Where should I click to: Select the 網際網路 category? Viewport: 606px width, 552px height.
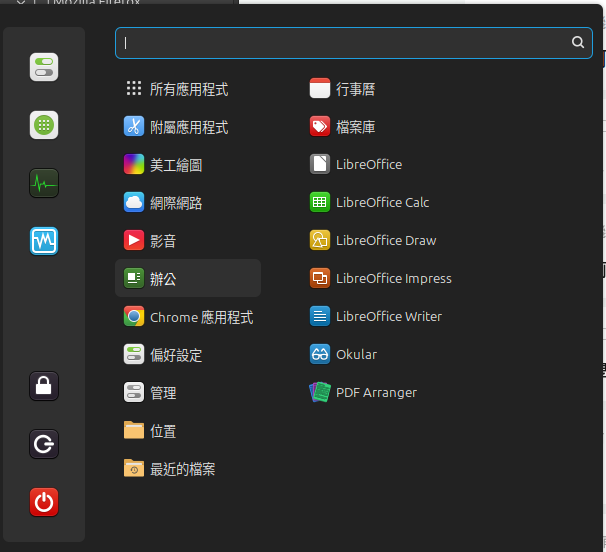(x=188, y=202)
